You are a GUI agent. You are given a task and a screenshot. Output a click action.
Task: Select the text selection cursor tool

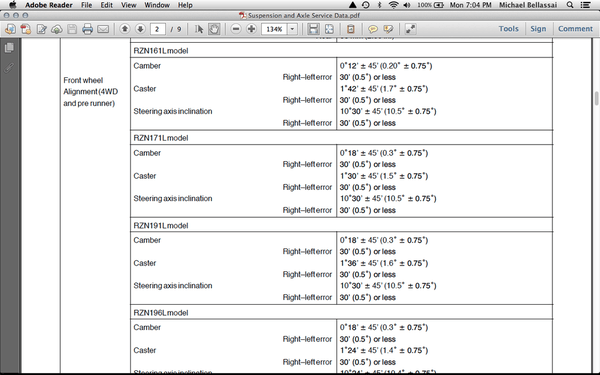pyautogui.click(x=199, y=29)
